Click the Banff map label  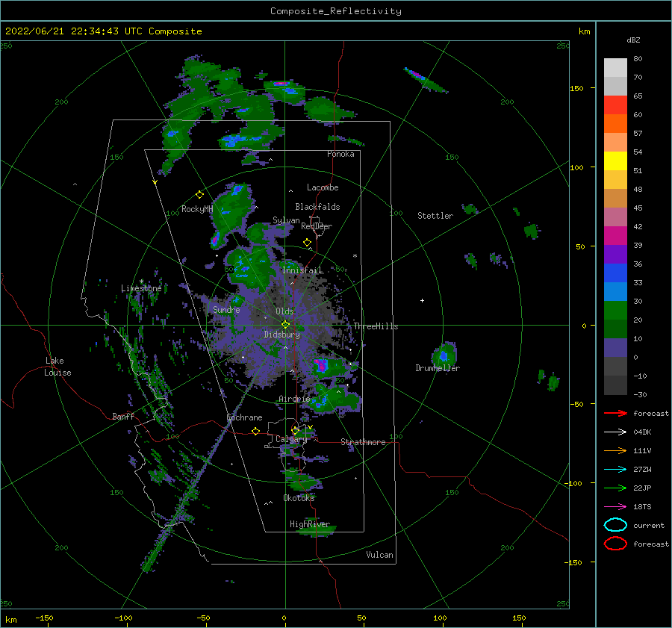click(x=123, y=416)
